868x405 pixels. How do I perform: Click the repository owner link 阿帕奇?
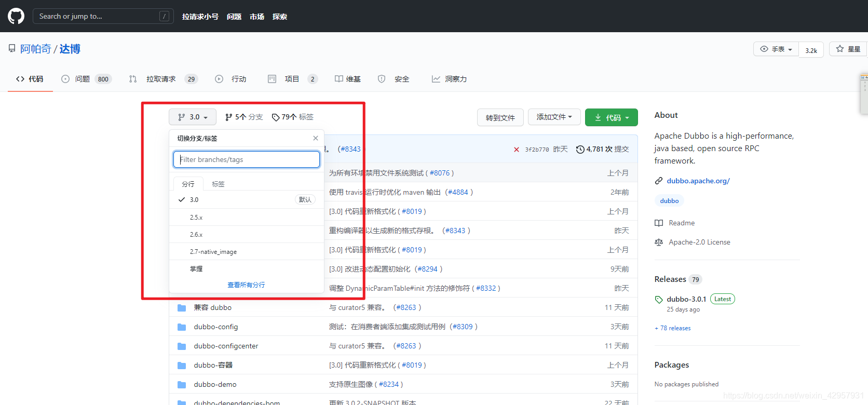tap(36, 49)
